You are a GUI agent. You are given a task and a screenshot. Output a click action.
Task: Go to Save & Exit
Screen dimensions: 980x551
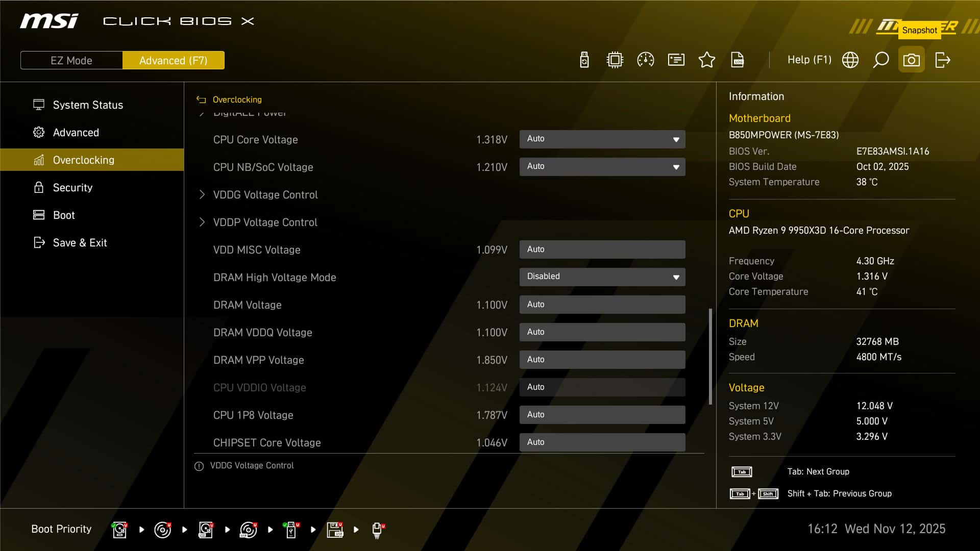(92, 242)
